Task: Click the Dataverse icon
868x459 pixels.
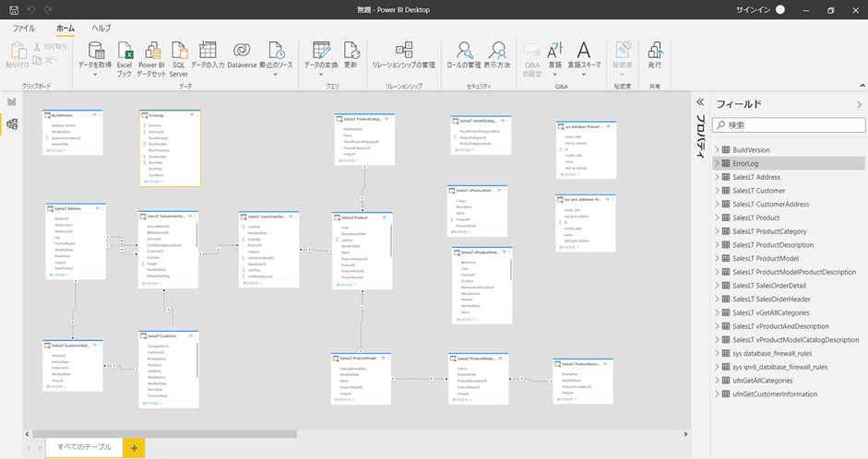Action: 242,51
